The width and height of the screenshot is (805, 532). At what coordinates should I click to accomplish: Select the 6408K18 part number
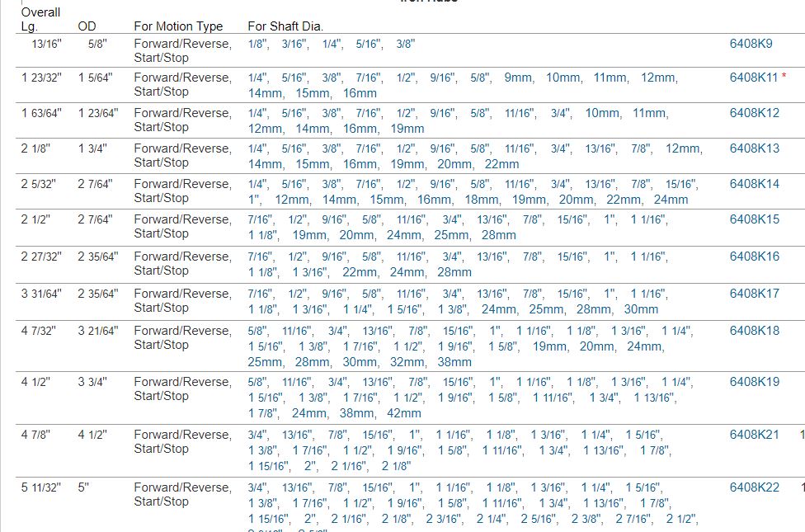pyautogui.click(x=754, y=331)
